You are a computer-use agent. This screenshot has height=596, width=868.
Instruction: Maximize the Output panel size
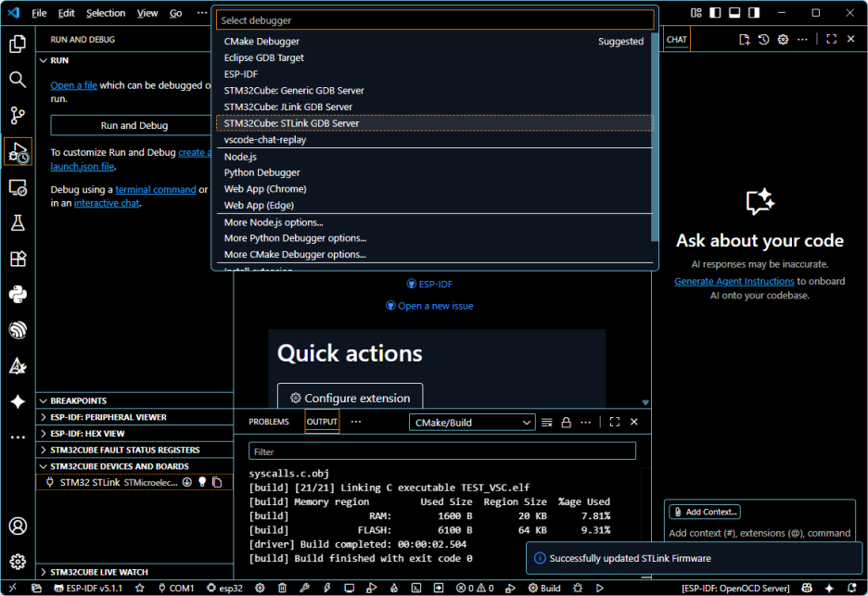coord(615,423)
